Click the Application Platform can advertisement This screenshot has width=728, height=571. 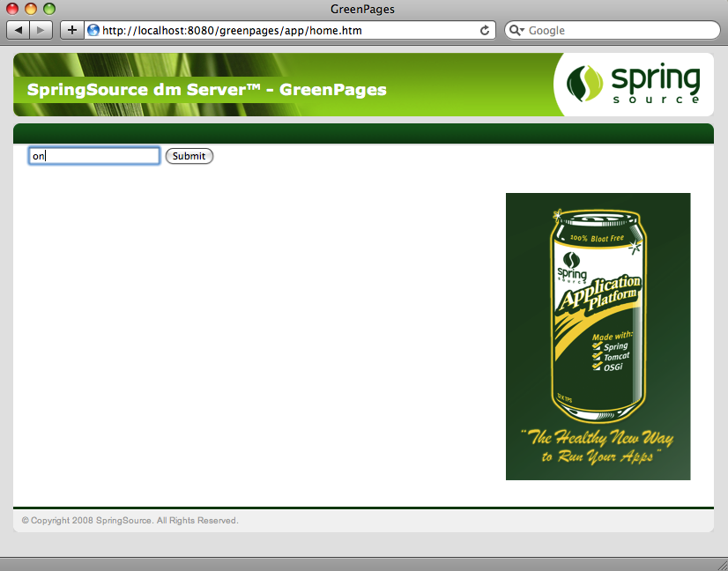click(x=598, y=337)
